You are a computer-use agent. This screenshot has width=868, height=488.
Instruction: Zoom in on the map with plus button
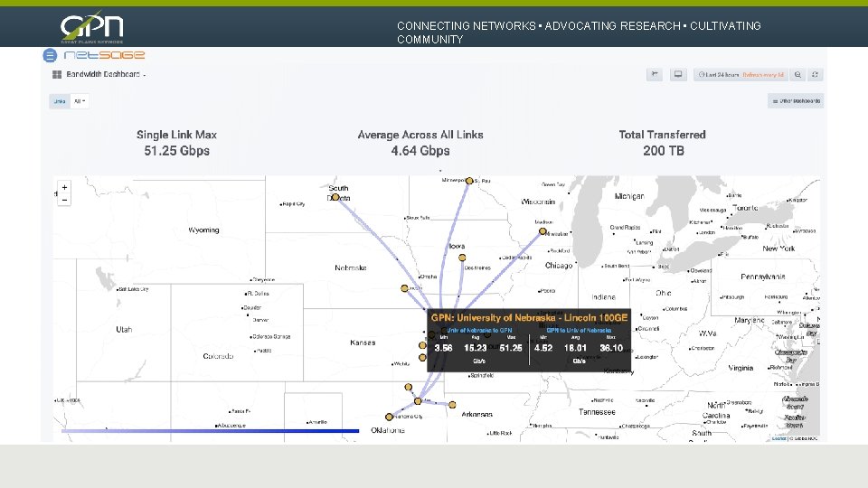tap(64, 188)
